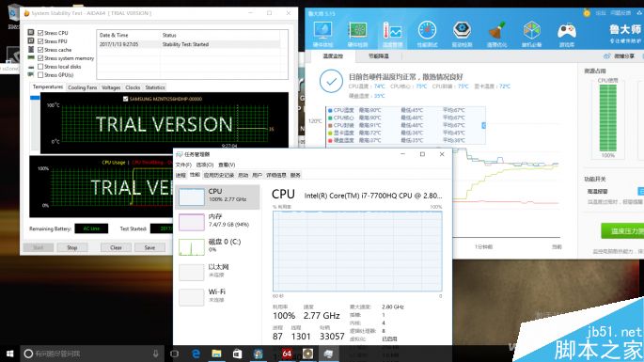
Task: Select Ethernet (以太网) in Task Manager sidebar
Action: click(x=218, y=272)
